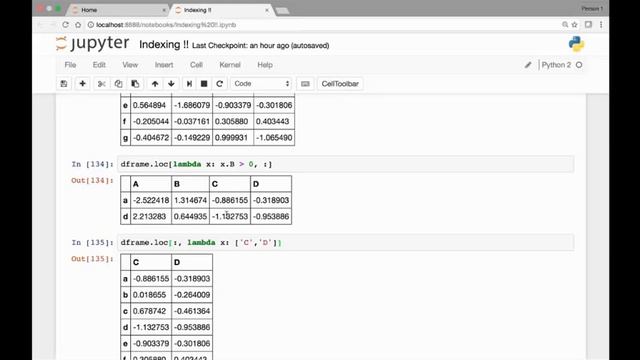The image size is (640, 360).
Task: Cut selected cell with scissors icon
Action: 102,84
